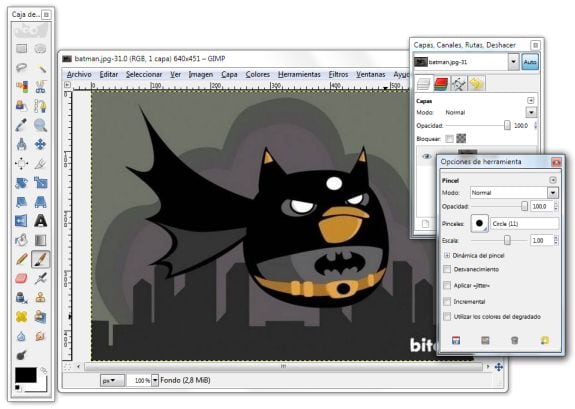Select the Flip tool
Screen dimensions: 575x409
(x=22, y=221)
